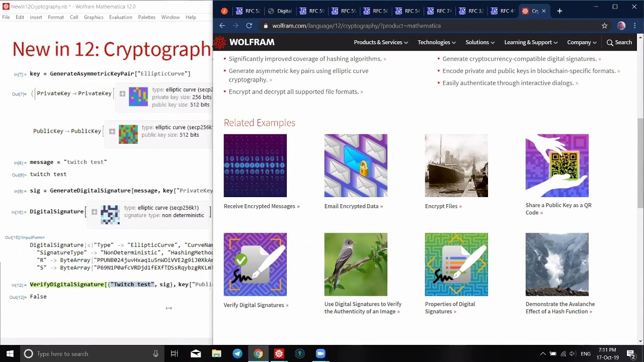644x362 pixels.
Task: Click the bird on branch thumbnail
Action: tap(356, 264)
